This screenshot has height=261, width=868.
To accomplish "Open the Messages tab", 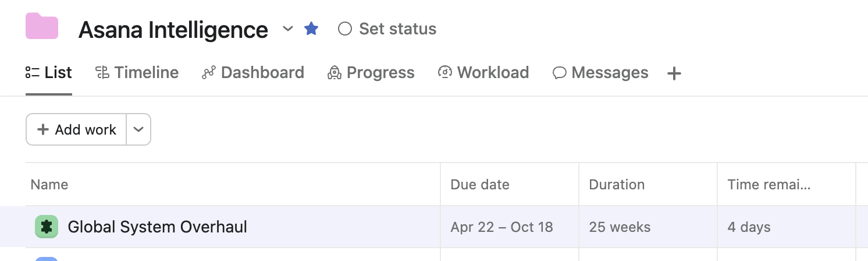I will pos(600,73).
